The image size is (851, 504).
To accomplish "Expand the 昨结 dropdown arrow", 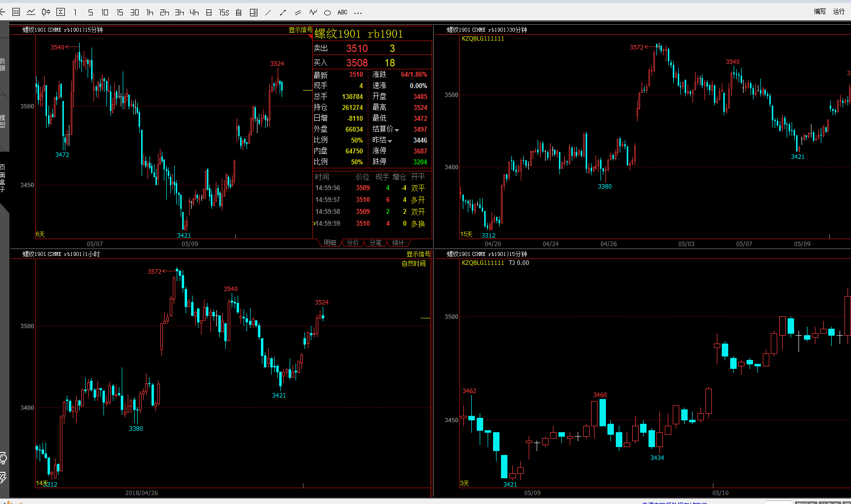I will click(390, 141).
